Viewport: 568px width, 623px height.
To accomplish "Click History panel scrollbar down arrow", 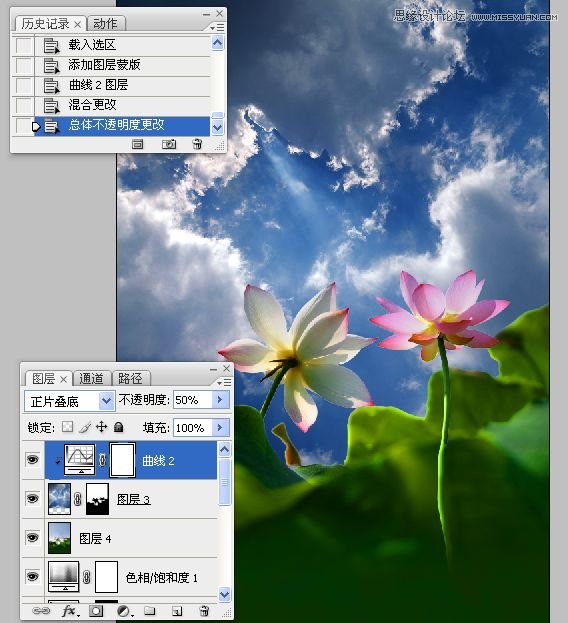I will [x=217, y=128].
